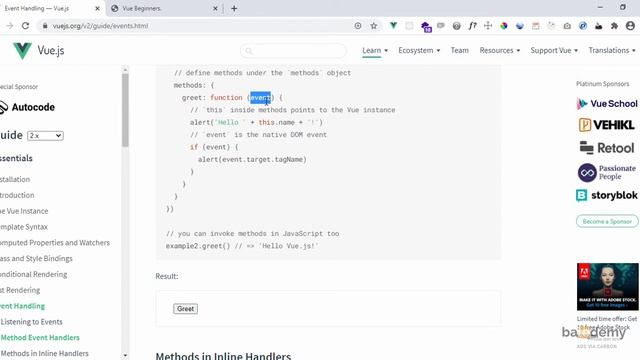Close the Vue Beginners tab
This screenshot has height=360, width=640.
[215, 8]
